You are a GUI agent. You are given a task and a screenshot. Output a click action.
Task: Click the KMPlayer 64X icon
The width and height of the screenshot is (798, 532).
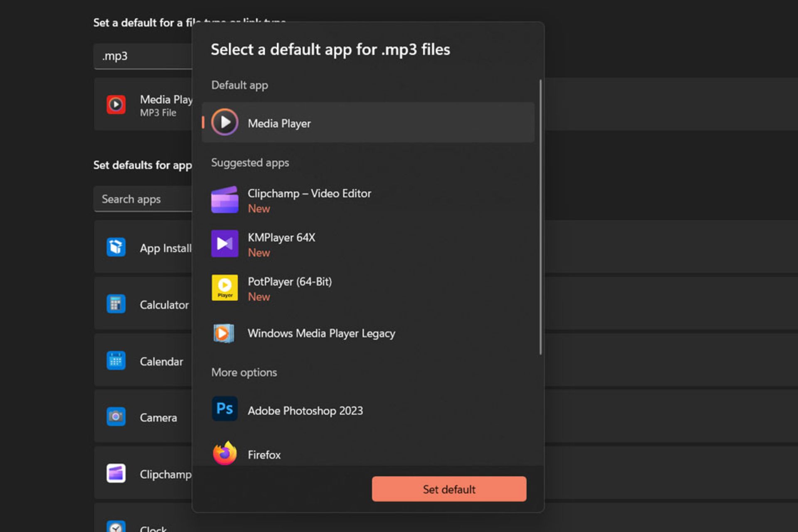(224, 244)
